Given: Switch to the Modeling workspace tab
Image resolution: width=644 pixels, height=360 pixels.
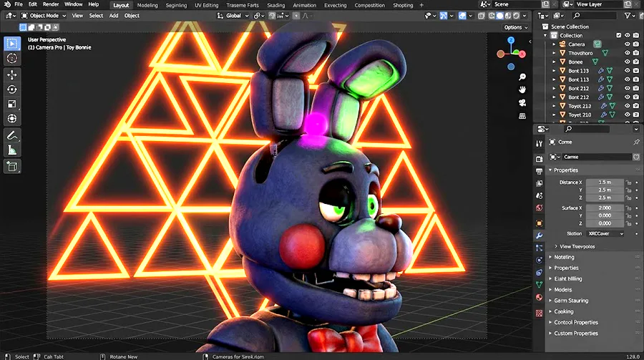Looking at the screenshot, I should pyautogui.click(x=147, y=5).
